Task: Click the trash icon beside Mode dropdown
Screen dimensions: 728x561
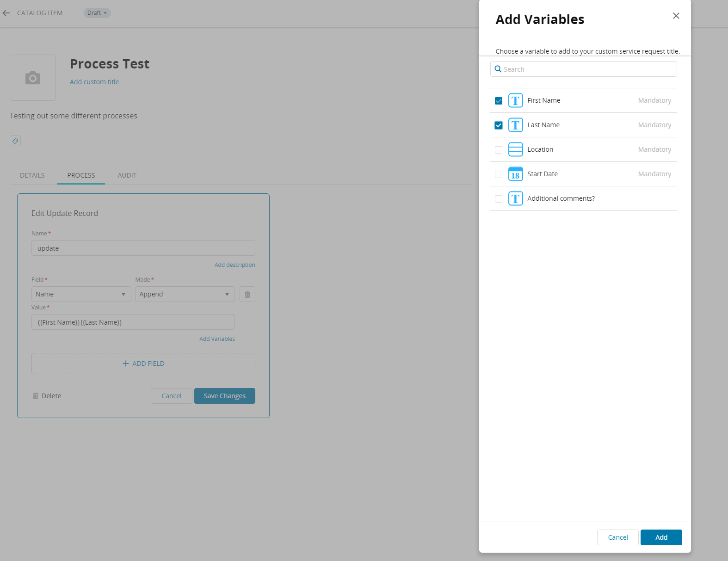Action: 247,294
